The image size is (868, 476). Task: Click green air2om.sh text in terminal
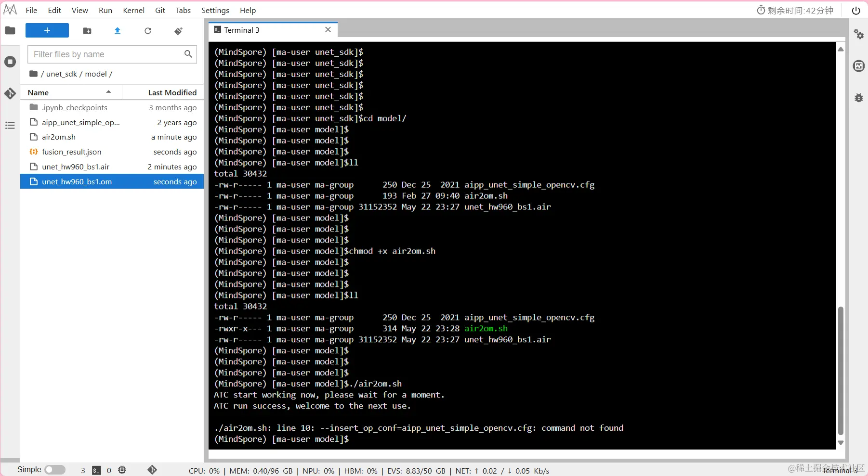[486, 328]
